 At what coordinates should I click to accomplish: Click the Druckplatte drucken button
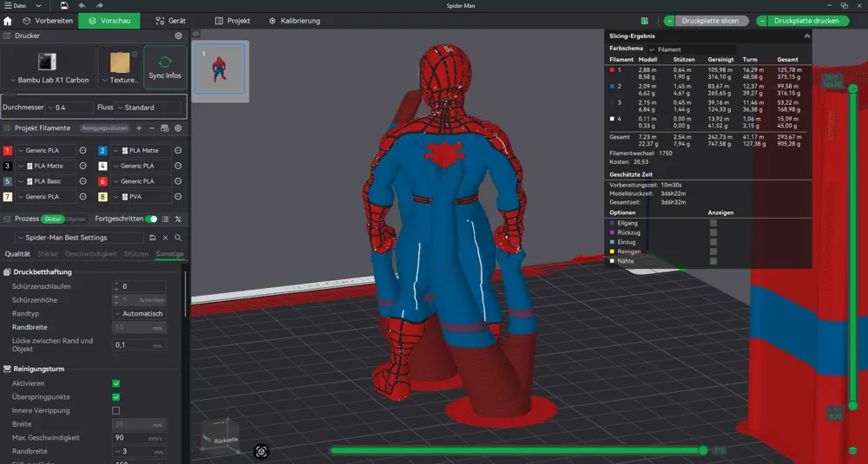pyautogui.click(x=806, y=21)
